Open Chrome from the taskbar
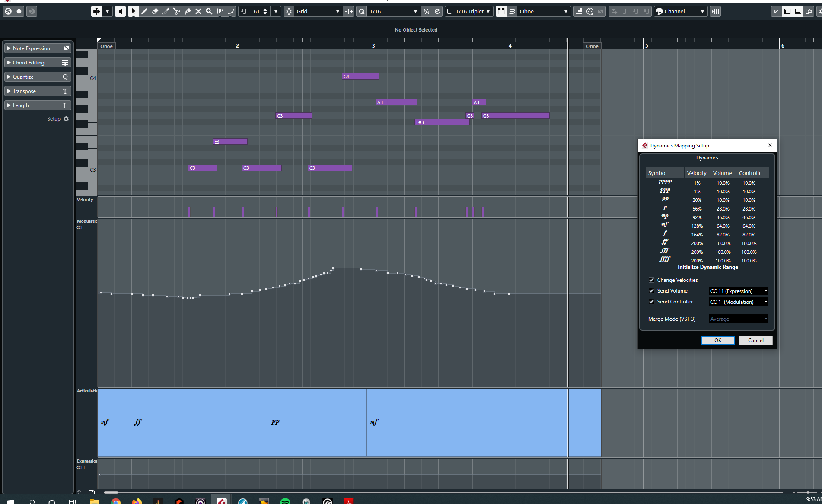822x504 pixels. (115, 501)
